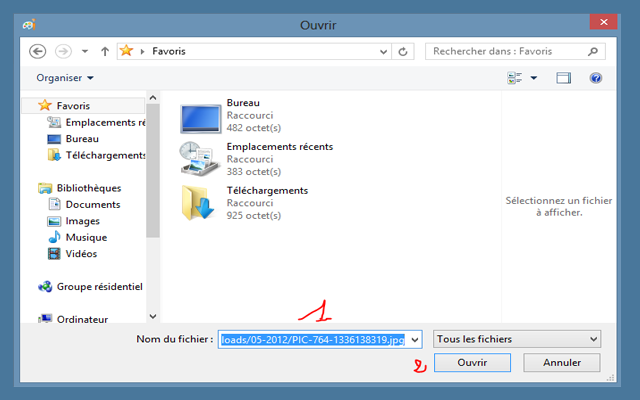Viewport: 640px width, 400px height.
Task: Open the Bureau shortcut icon in file list
Action: [x=200, y=116]
